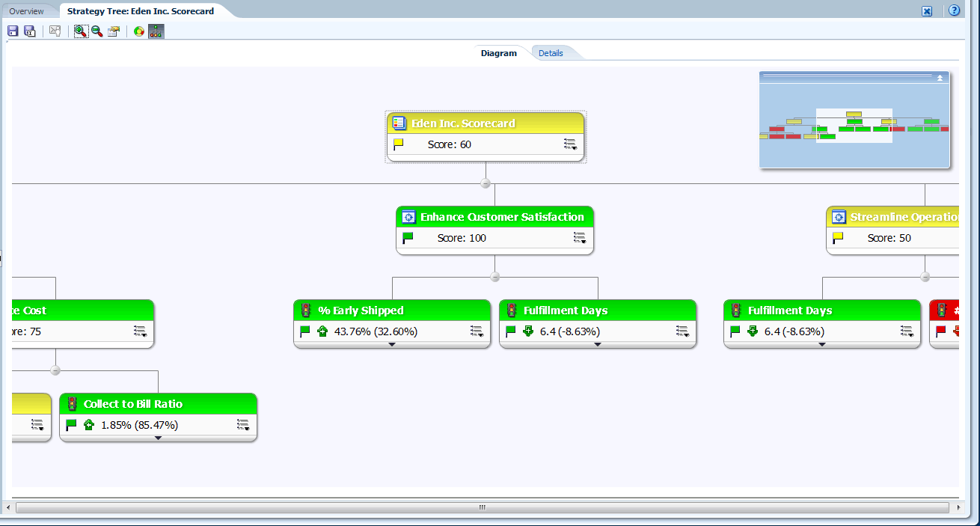Open the properties icon in the toolbar
The width and height of the screenshot is (980, 526).
(x=114, y=31)
